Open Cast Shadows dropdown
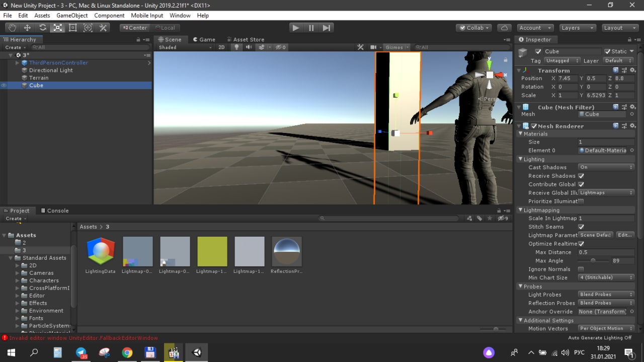The image size is (644, 362). point(606,167)
